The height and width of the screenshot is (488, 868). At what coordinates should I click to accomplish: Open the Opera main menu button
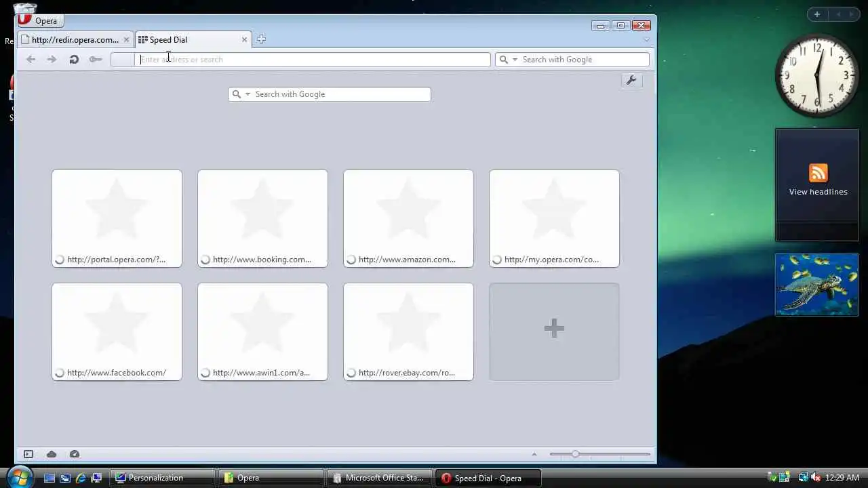click(41, 20)
